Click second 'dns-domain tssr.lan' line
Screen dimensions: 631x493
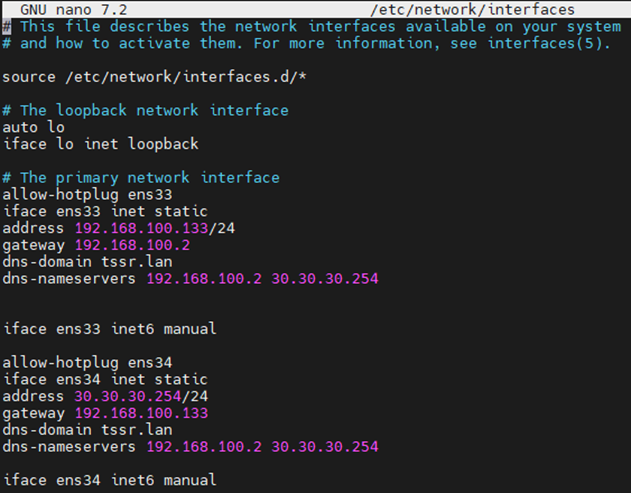point(87,430)
